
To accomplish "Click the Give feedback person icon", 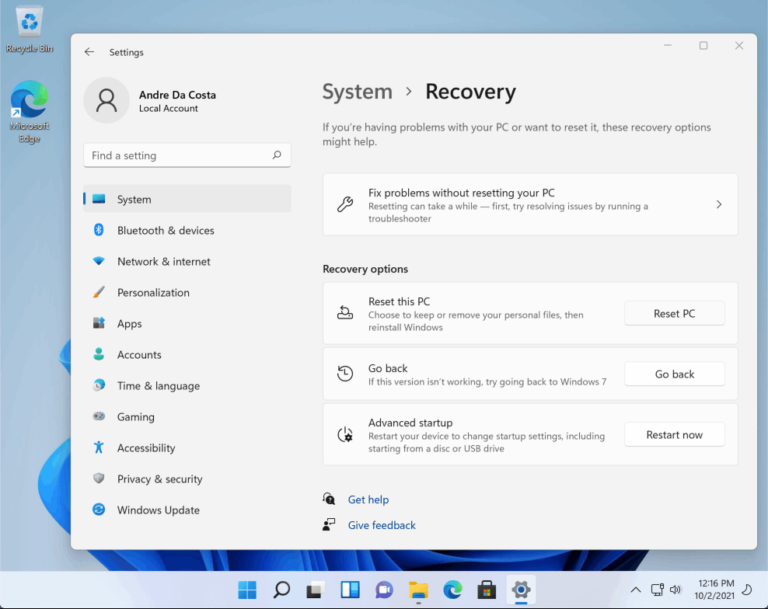I will 329,525.
